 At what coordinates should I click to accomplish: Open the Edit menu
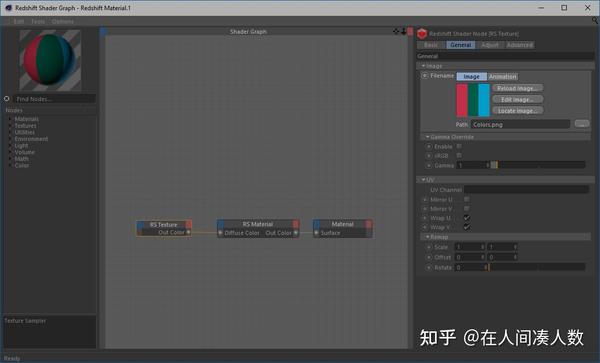[19, 21]
